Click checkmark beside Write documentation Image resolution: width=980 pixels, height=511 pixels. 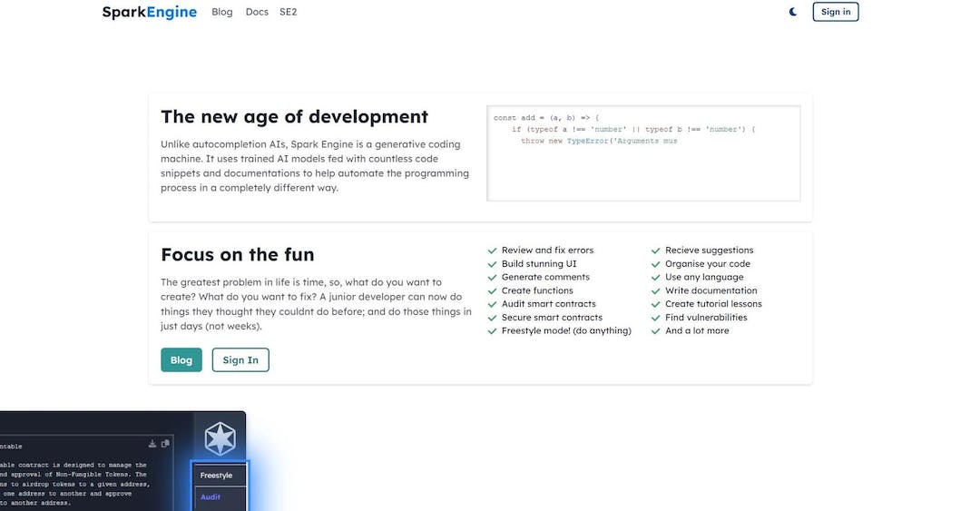coord(656,290)
